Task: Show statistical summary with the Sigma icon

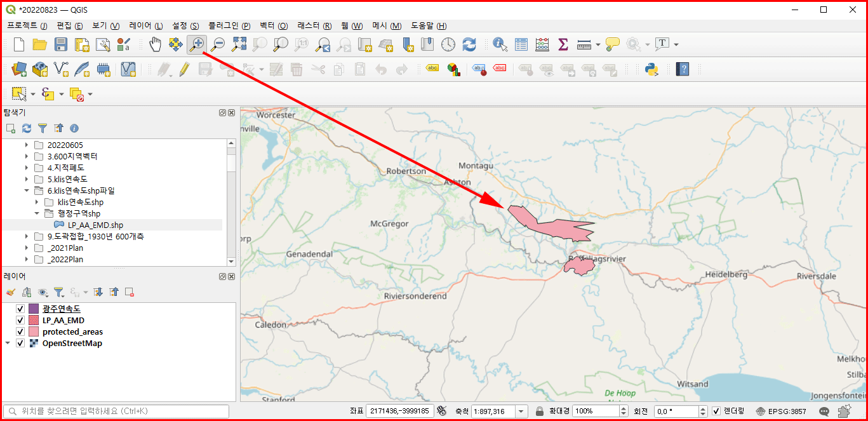Action: 563,44
